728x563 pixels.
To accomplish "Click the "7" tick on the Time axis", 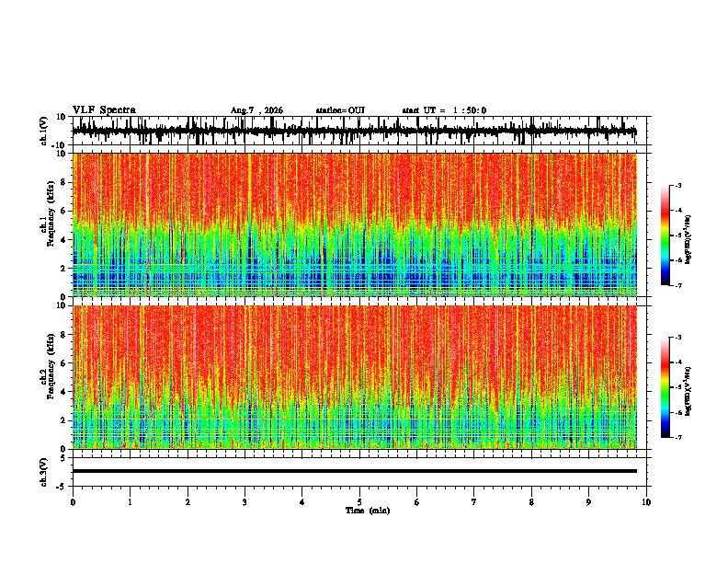I will pyautogui.click(x=474, y=502).
